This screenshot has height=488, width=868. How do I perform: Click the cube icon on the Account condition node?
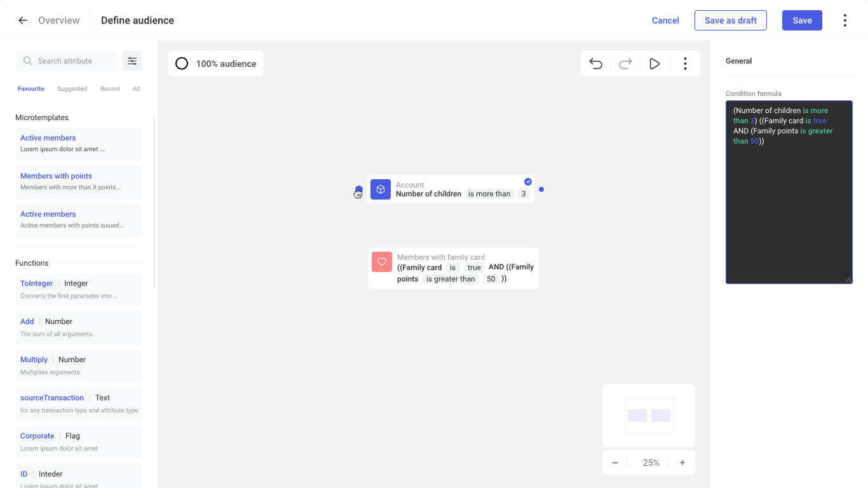click(x=380, y=189)
